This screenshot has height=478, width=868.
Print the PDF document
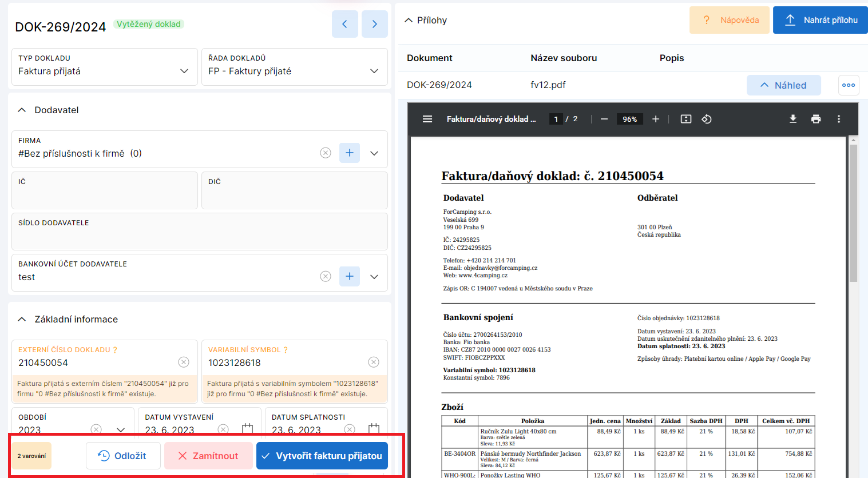point(816,119)
